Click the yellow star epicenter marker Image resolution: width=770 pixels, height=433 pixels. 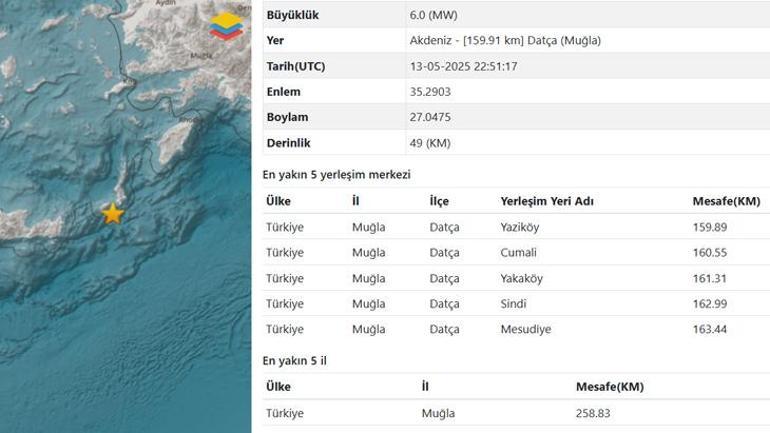(x=113, y=214)
